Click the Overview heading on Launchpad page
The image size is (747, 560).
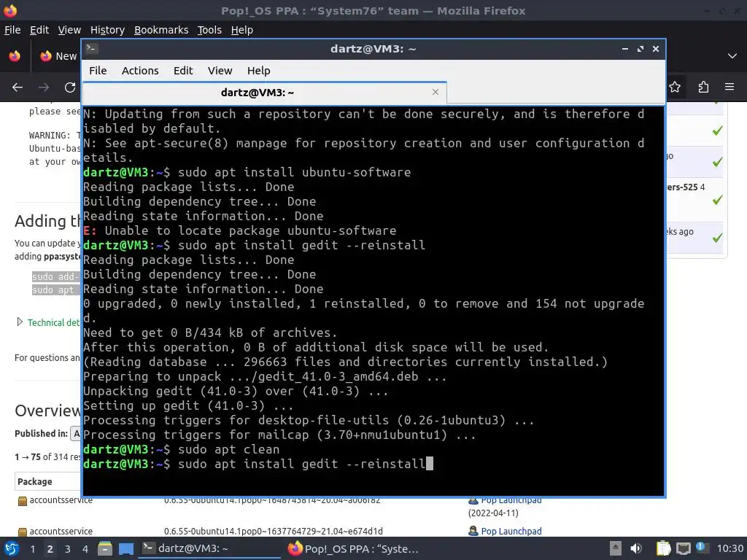(x=47, y=411)
